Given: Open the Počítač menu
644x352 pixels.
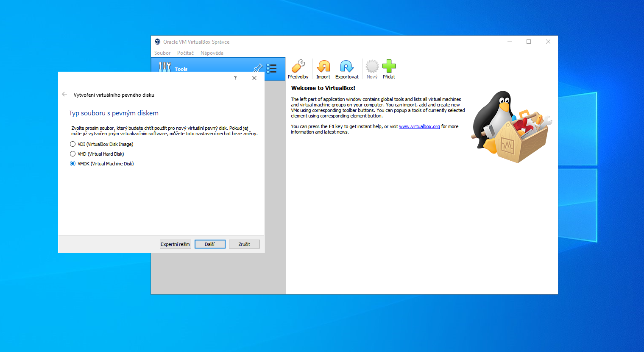Looking at the screenshot, I should 185,53.
